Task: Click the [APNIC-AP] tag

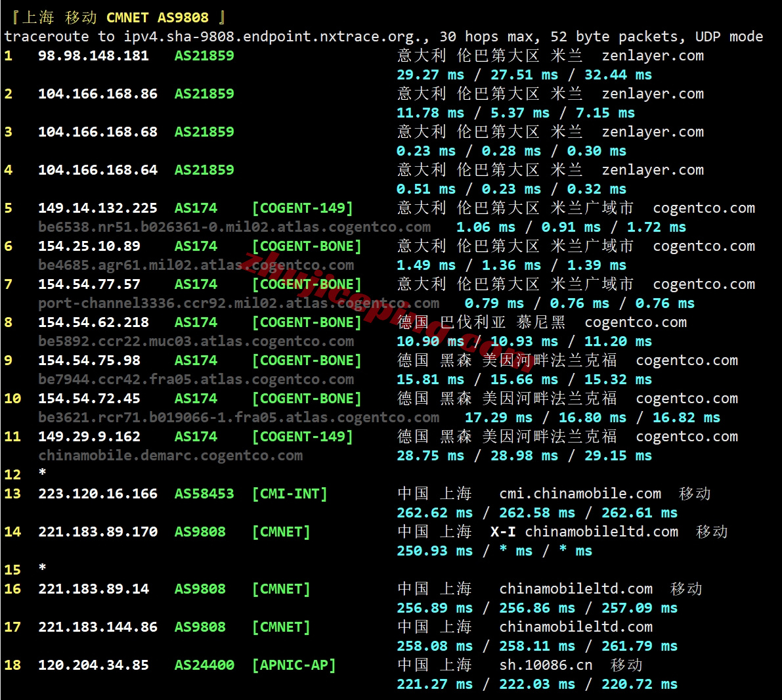Action: (x=293, y=665)
